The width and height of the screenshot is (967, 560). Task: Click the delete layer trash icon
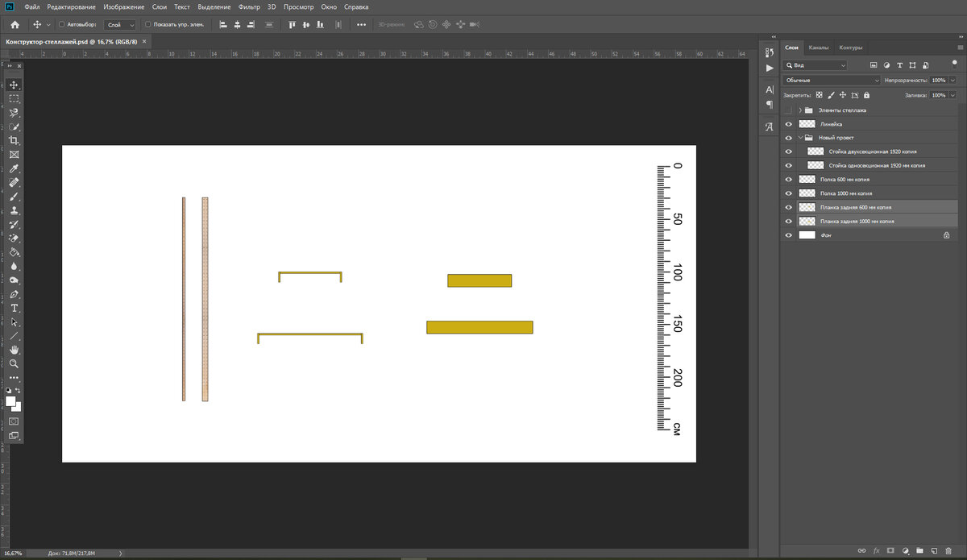[948, 550]
